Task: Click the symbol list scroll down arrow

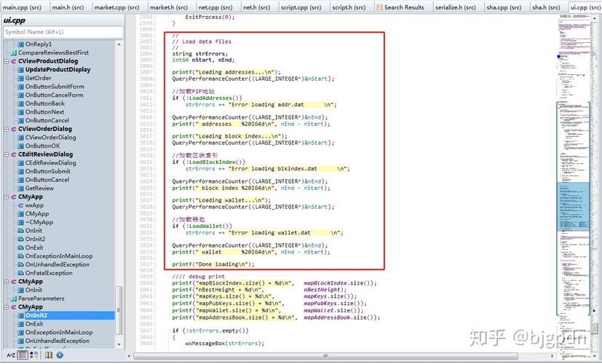Action: click(x=119, y=344)
